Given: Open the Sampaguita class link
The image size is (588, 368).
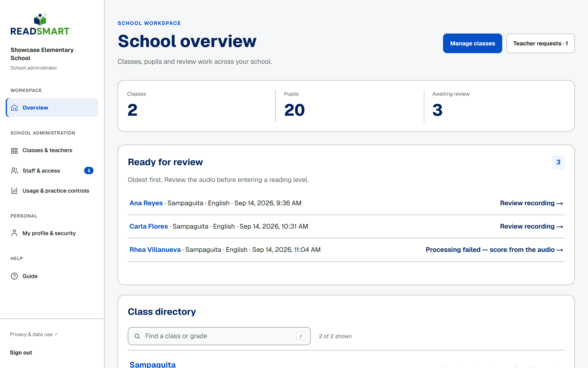Looking at the screenshot, I should (153, 364).
